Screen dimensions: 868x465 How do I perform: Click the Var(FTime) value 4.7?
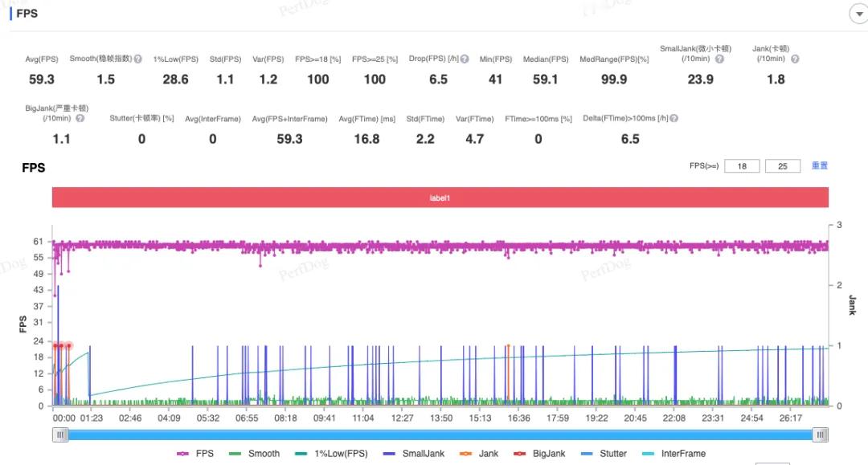click(474, 139)
